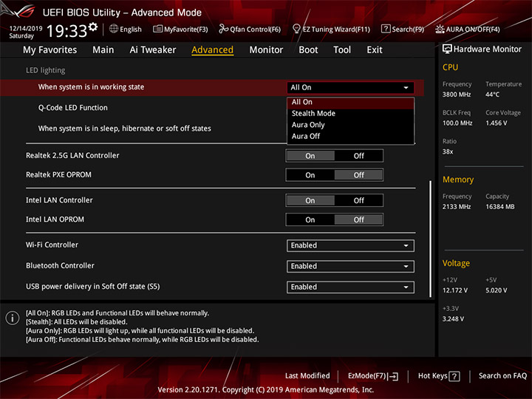Click Search on FAQ link
This screenshot has height=399, width=532.
coord(502,376)
